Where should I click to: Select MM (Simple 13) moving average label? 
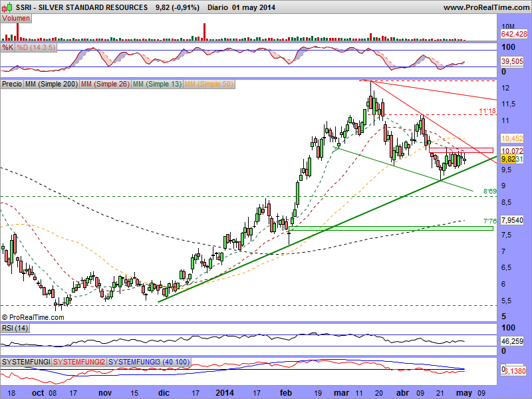[x=157, y=84]
